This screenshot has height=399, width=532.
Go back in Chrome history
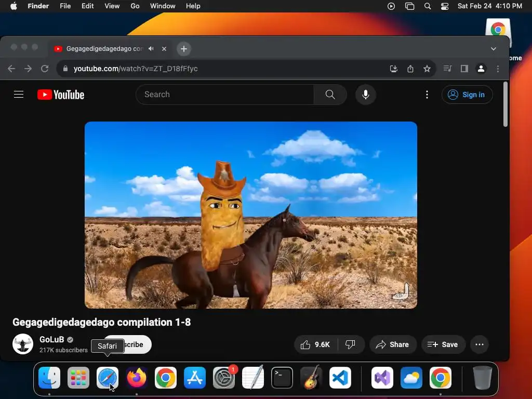coord(11,69)
